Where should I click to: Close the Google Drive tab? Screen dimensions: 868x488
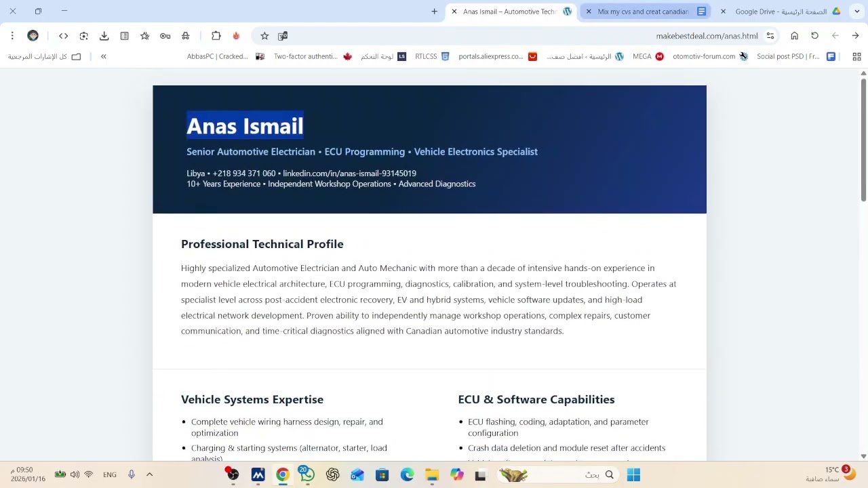(x=723, y=12)
